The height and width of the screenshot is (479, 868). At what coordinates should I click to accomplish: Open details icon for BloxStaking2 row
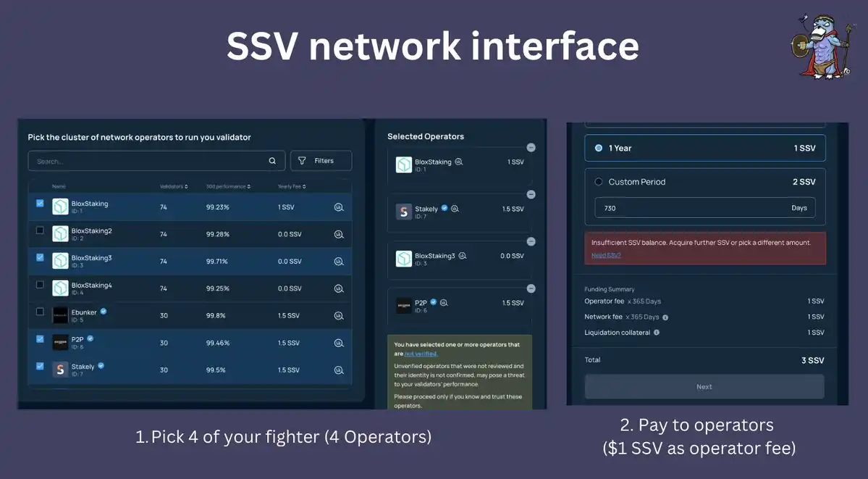pos(338,234)
